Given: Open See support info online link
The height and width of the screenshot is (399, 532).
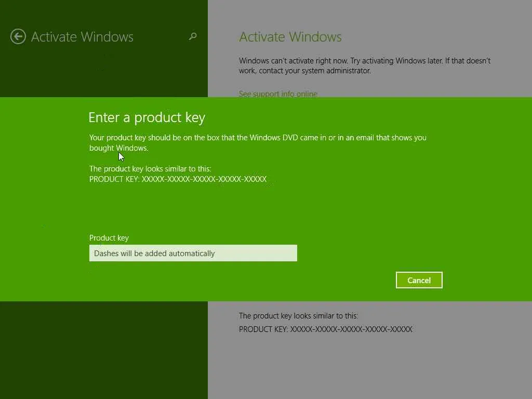Looking at the screenshot, I should pos(278,94).
